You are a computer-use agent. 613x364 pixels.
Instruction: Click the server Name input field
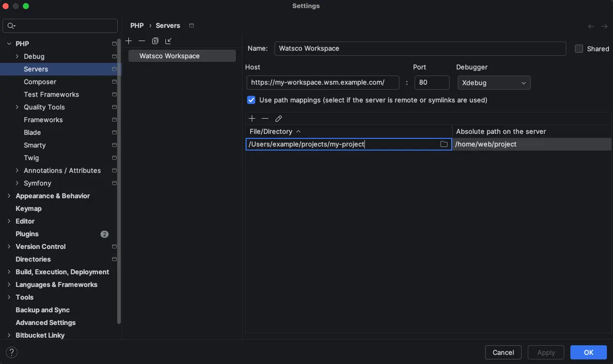point(420,49)
